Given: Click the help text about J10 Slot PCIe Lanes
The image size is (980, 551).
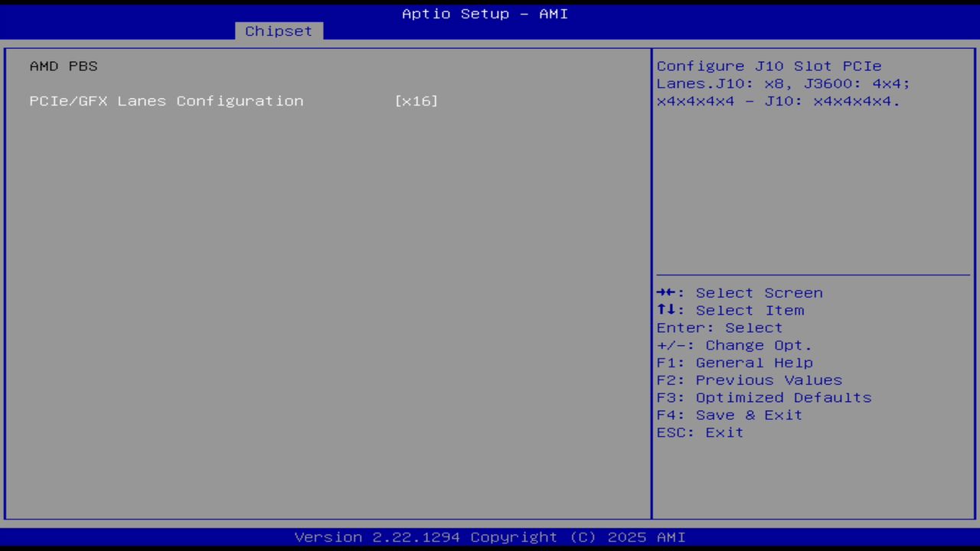Looking at the screenshot, I should (781, 83).
